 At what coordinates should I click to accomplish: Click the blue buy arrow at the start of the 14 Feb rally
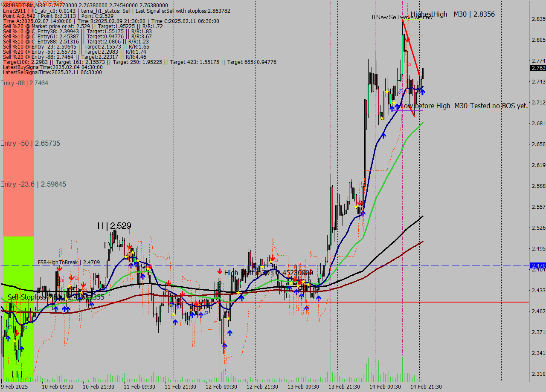(363, 214)
